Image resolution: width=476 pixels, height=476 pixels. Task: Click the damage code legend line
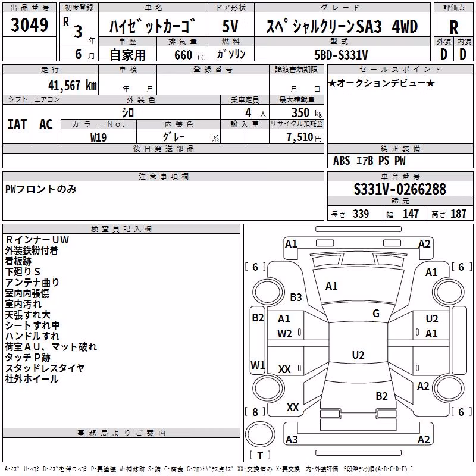point(209,469)
